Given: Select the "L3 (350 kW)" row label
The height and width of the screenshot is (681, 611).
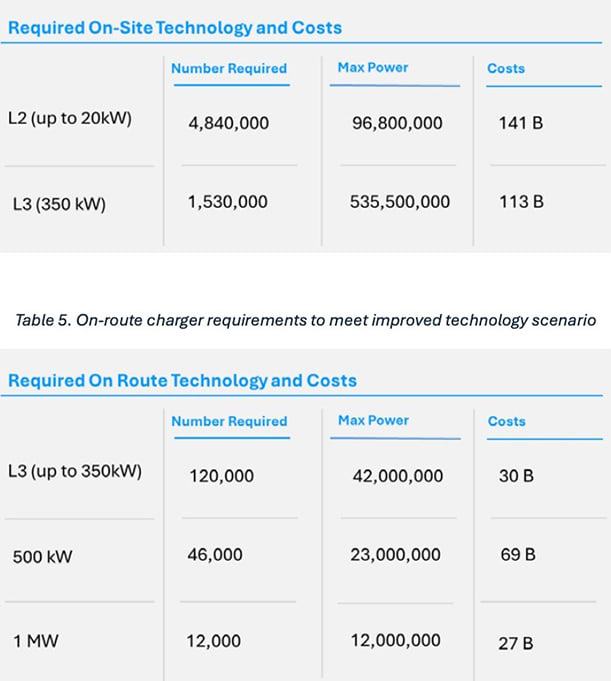Looking at the screenshot, I should coord(59,203).
